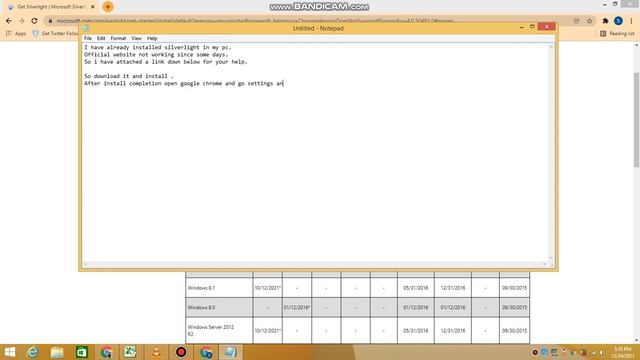
Task: Click the Notepad horizontal scroll right arrow
Action: [544, 264]
